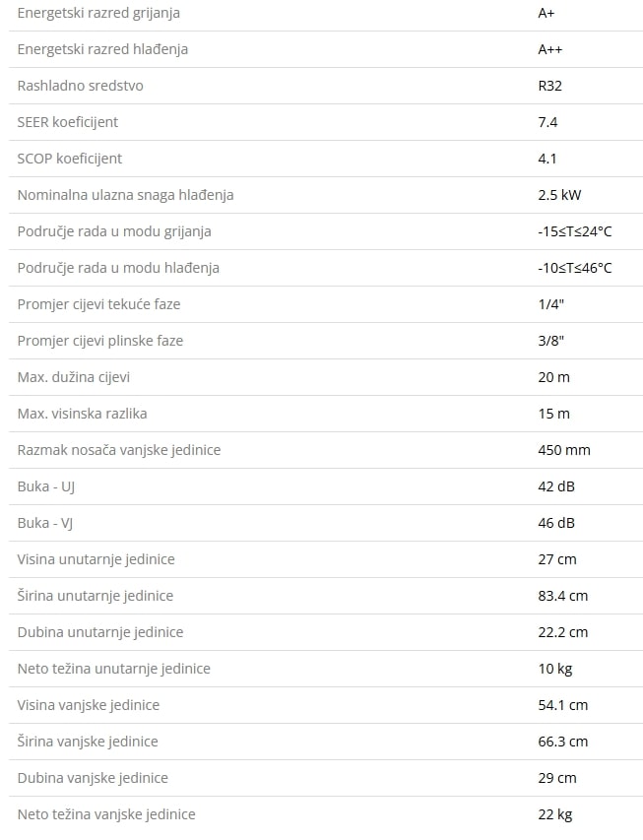Screen dimensions: 643x840
Task: Click 'Područje rada u modu hlađenja' label
Action: pyautogui.click(x=118, y=268)
